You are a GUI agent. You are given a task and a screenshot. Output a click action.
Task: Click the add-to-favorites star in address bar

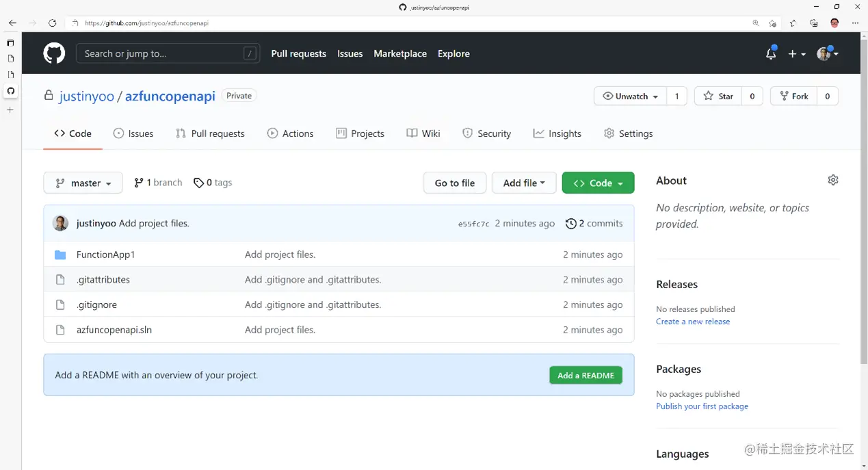(x=772, y=23)
